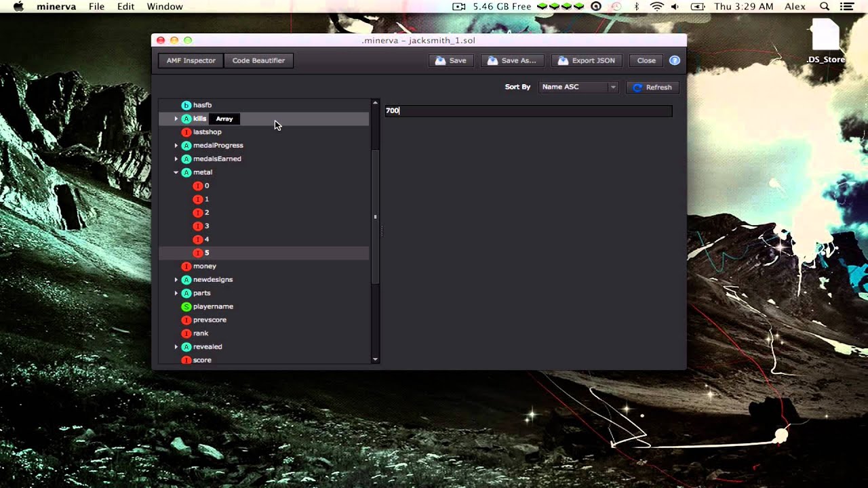Select the hasfb row in tree
The width and height of the screenshot is (868, 488).
pyautogui.click(x=264, y=105)
